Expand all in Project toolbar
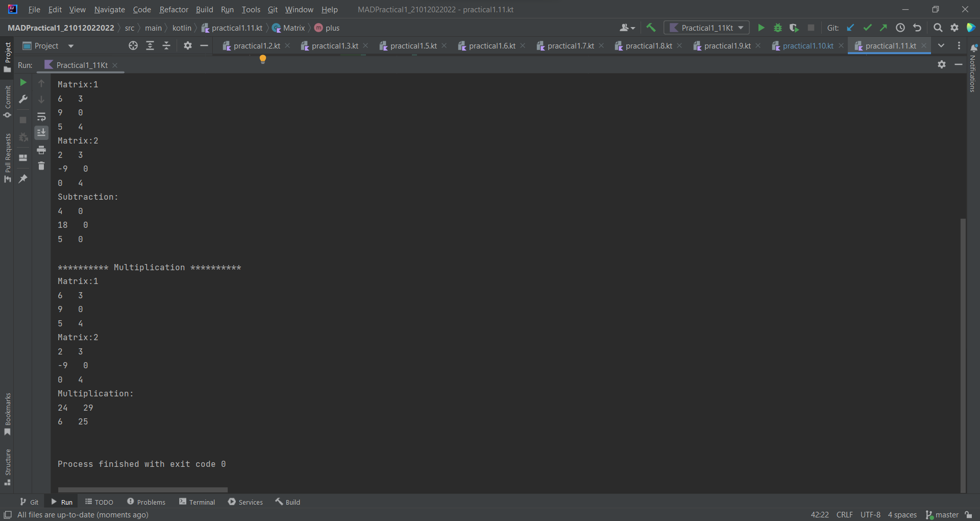This screenshot has height=521, width=980. tap(150, 46)
